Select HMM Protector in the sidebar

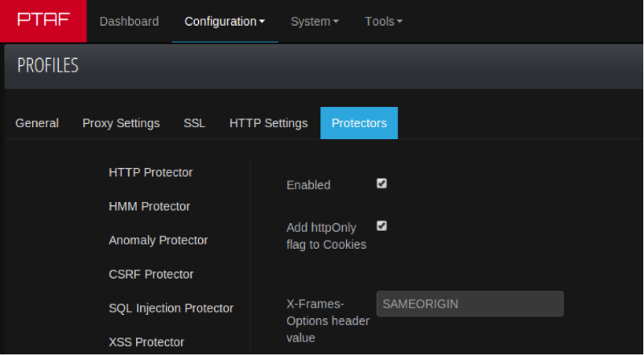point(149,206)
